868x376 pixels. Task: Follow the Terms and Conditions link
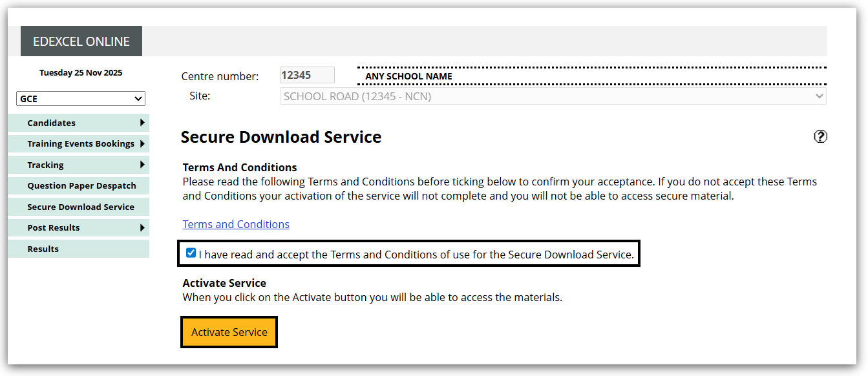(x=236, y=224)
